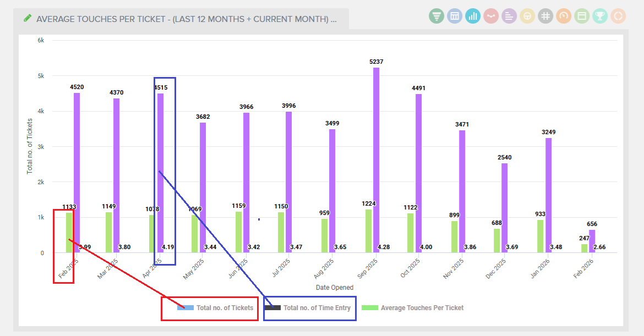The height and width of the screenshot is (336, 644).
Task: Switch to the line chart icon
Action: coord(491,16)
